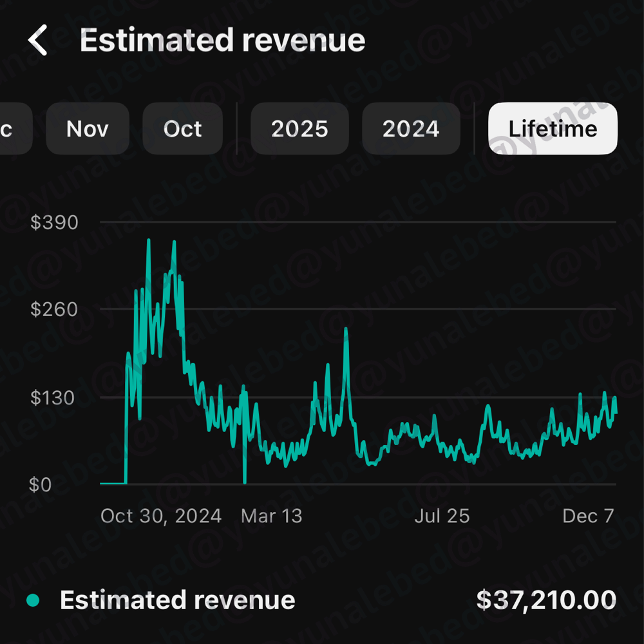Click the Oct 30, 2024 date label
The height and width of the screenshot is (644, 644).
pyautogui.click(x=161, y=516)
